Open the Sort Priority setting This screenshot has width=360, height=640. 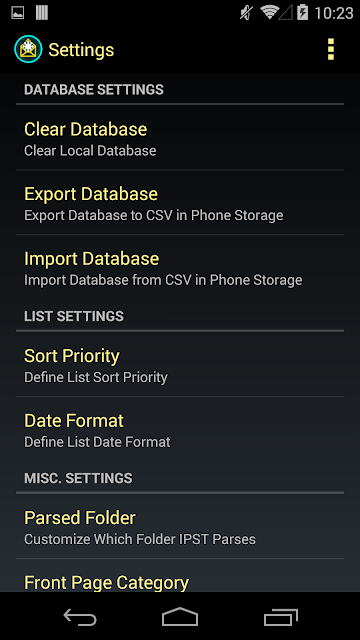[180, 364]
